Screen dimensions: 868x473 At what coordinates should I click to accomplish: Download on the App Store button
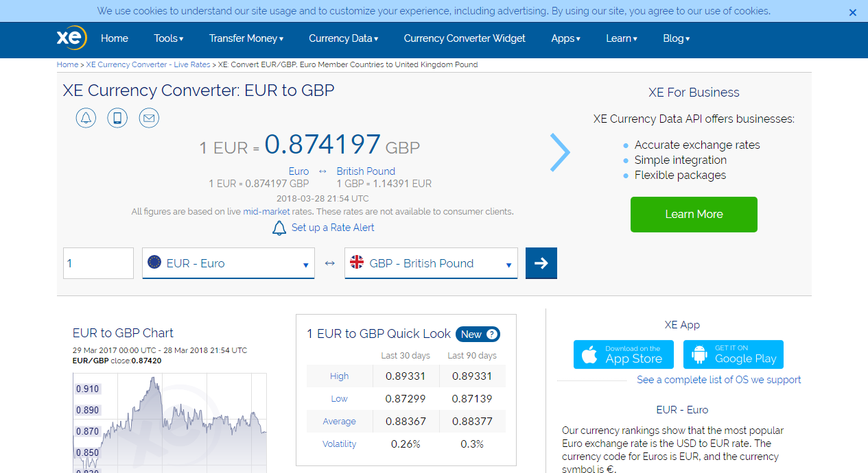[624, 354]
